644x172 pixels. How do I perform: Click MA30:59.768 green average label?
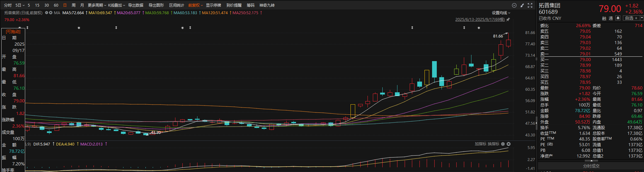tap(157, 13)
